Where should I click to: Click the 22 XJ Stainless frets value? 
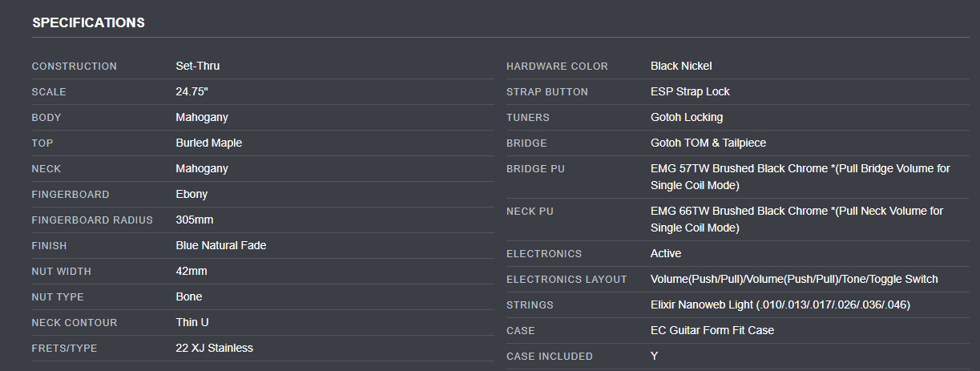(214, 348)
